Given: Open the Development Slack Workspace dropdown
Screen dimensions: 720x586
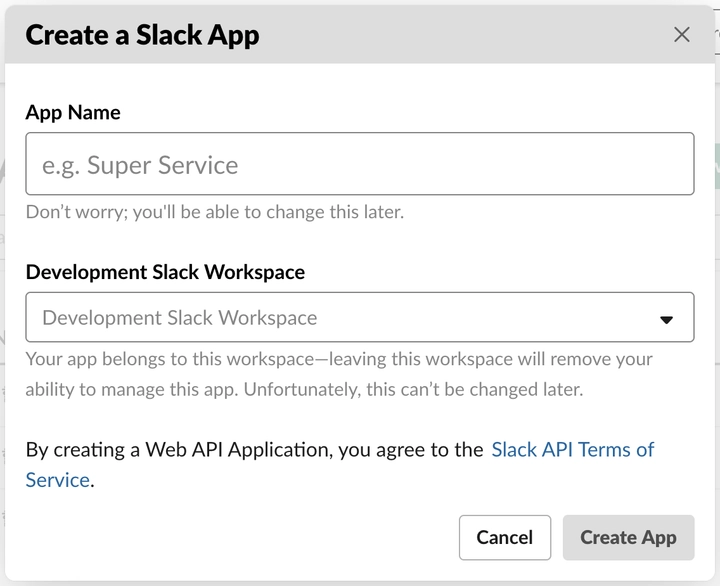Looking at the screenshot, I should (360, 317).
